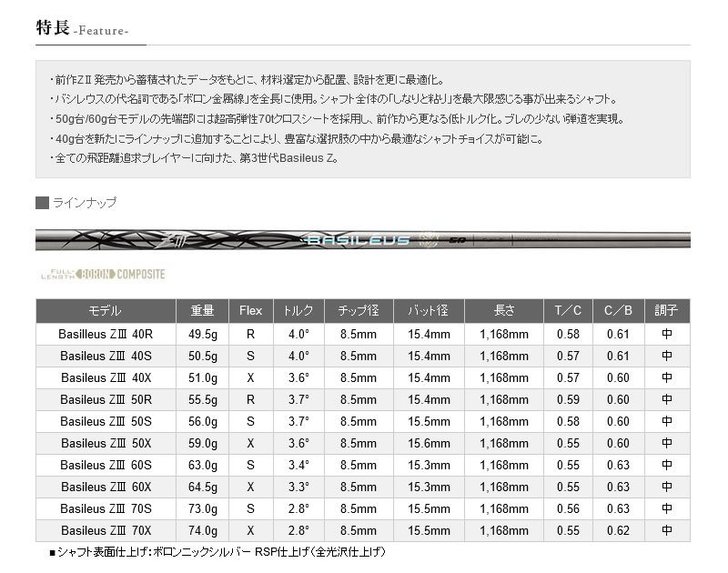The image size is (728, 573).
Task: Select the Basileus ZIII 60S model cell
Action: click(x=106, y=465)
